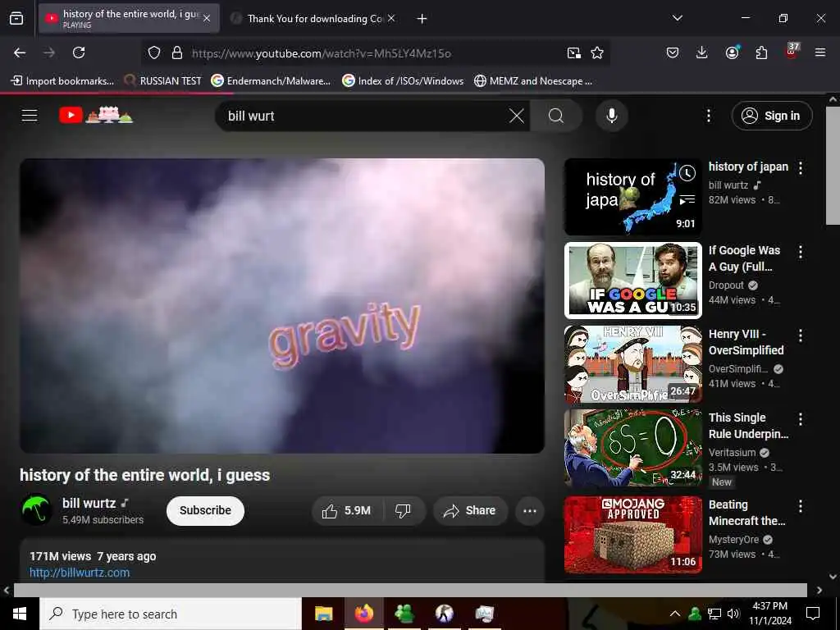The height and width of the screenshot is (630, 840).
Task: Expand the list all tabs chevron
Action: tap(678, 18)
